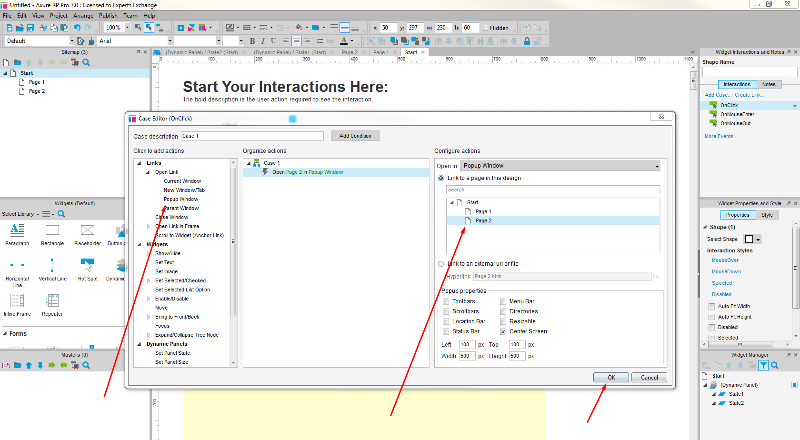The height and width of the screenshot is (440, 800).
Task: Open the Arrange menu
Action: tap(83, 16)
